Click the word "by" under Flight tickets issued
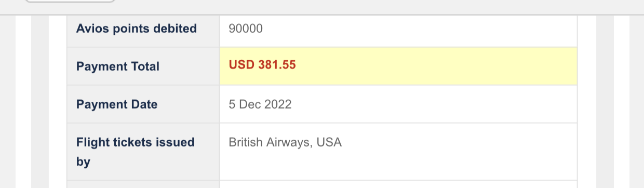The width and height of the screenshot is (644, 188). pyautogui.click(x=83, y=162)
